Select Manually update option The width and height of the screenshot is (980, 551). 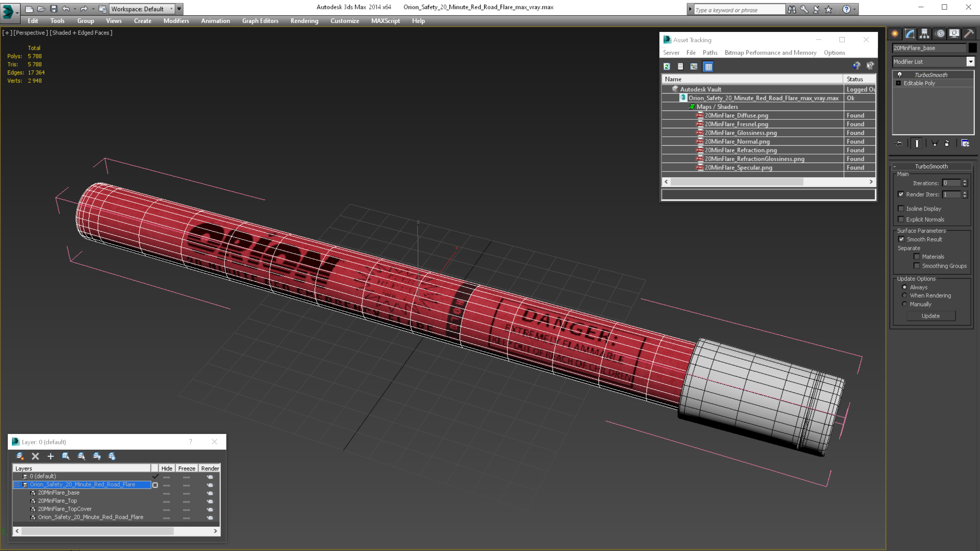pos(904,304)
